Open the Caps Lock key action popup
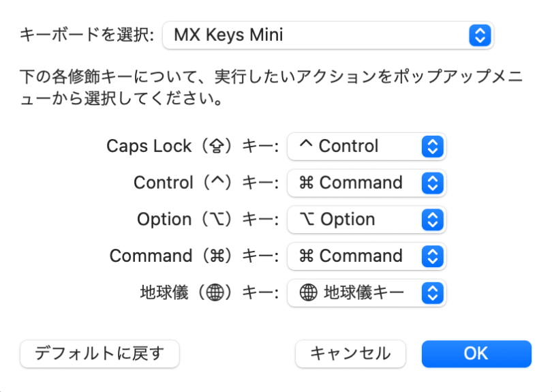 366,146
